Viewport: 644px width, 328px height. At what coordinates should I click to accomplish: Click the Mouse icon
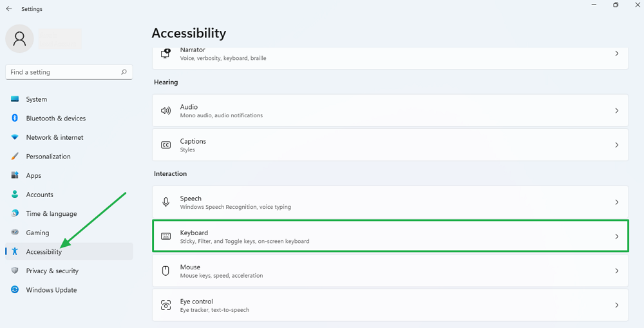tap(166, 271)
